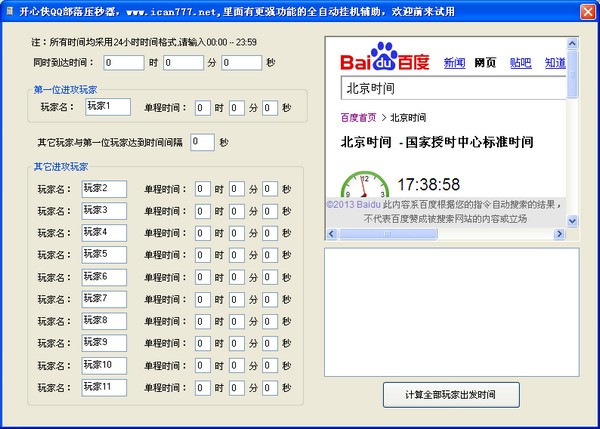The height and width of the screenshot is (429, 600).
Task: Click the 同时到达时间 hour field
Action: click(124, 63)
